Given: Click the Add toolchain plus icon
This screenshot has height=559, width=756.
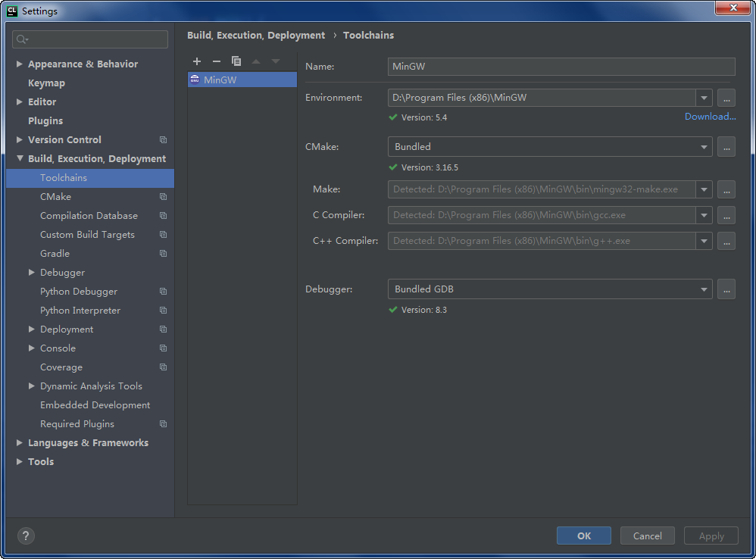Looking at the screenshot, I should pyautogui.click(x=197, y=61).
